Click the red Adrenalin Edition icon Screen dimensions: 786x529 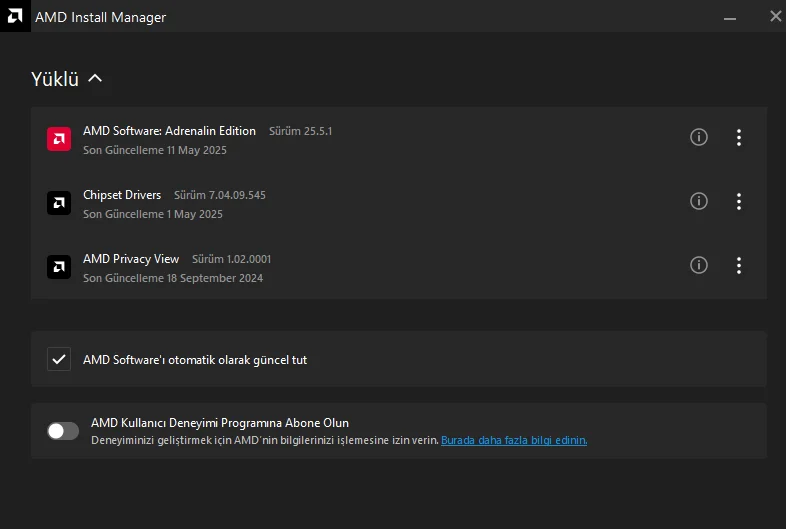pos(59,138)
